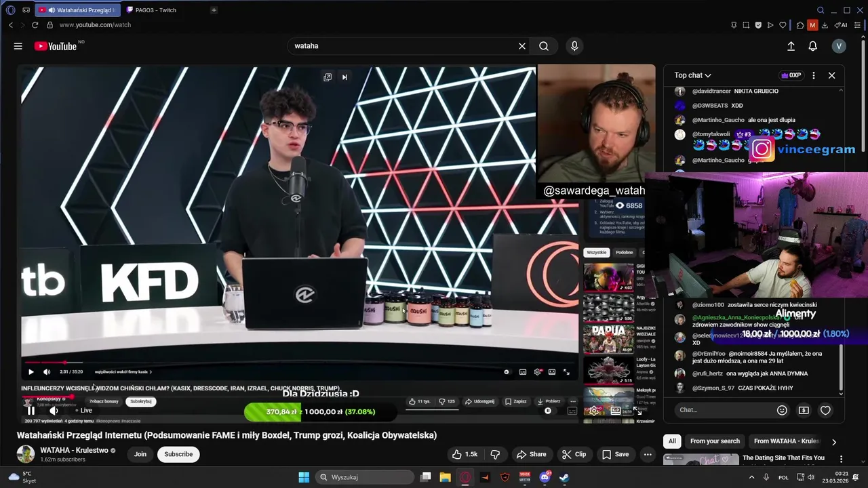Screen dimensions: 868x488
Task: Open the Opera extensions cube icon
Action: [800, 25]
